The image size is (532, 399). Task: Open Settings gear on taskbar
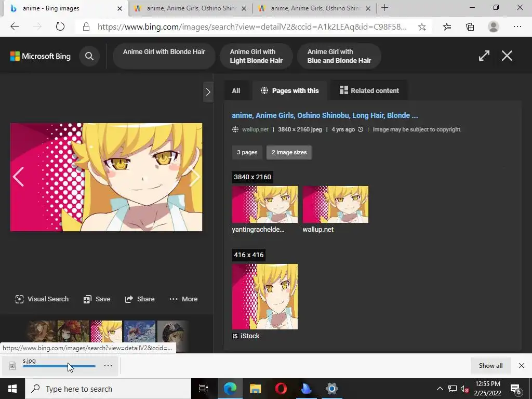[331, 389]
